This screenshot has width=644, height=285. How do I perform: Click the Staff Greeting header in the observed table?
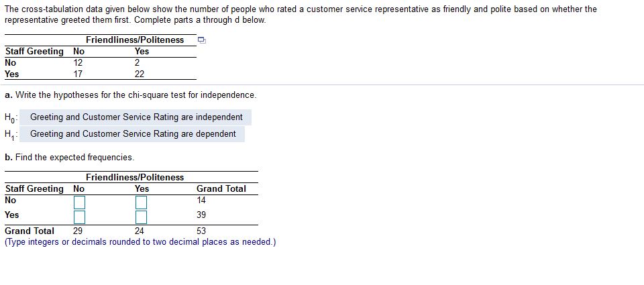(x=34, y=52)
